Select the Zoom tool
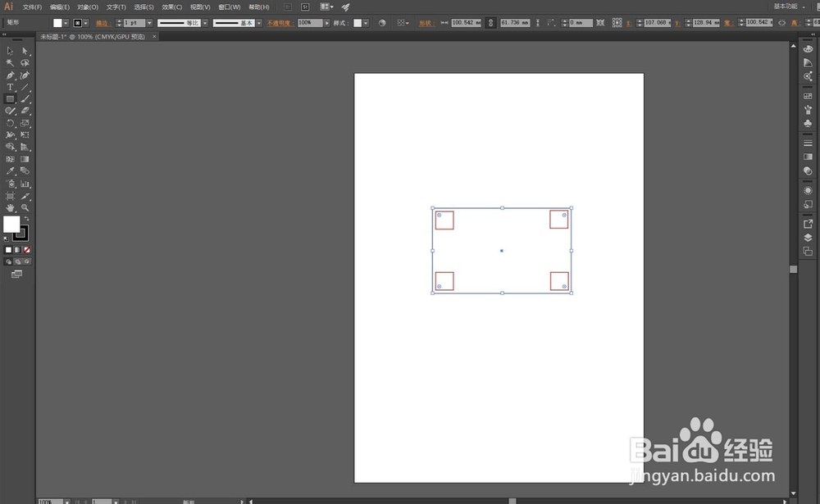The width and height of the screenshot is (820, 504). click(x=25, y=207)
